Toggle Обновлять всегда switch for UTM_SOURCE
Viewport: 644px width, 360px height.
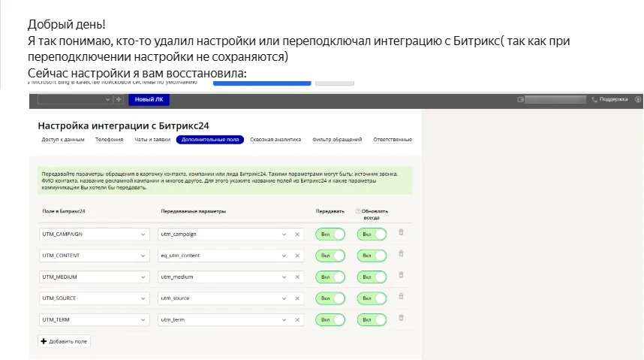(372, 298)
